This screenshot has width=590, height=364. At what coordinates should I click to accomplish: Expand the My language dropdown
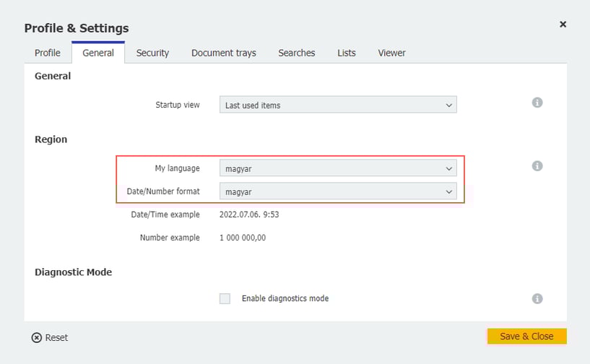tap(338, 168)
